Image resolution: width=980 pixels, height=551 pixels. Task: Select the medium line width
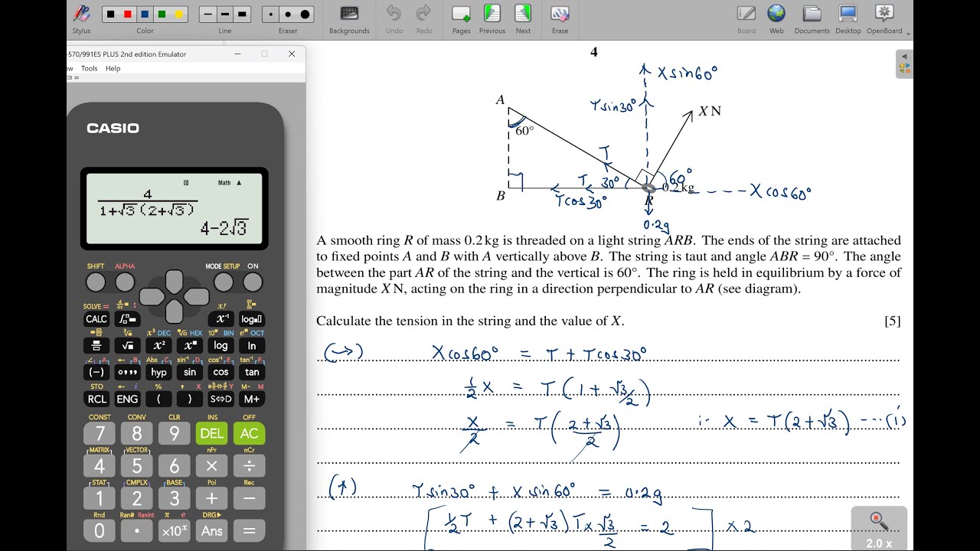tap(225, 15)
